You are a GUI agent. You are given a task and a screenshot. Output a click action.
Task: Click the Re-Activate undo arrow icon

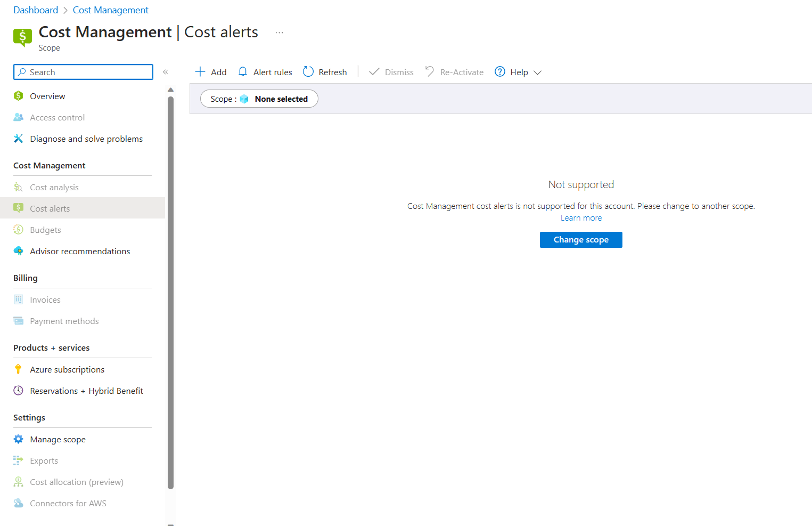[x=430, y=71]
